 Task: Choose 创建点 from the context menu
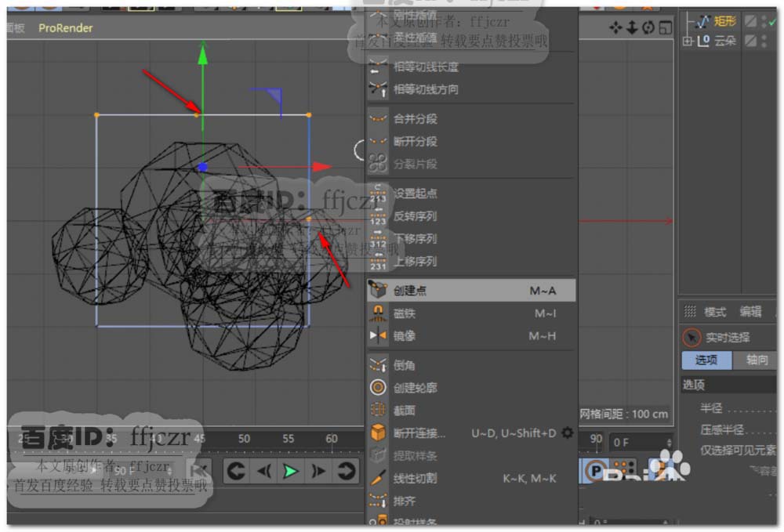[x=470, y=291]
